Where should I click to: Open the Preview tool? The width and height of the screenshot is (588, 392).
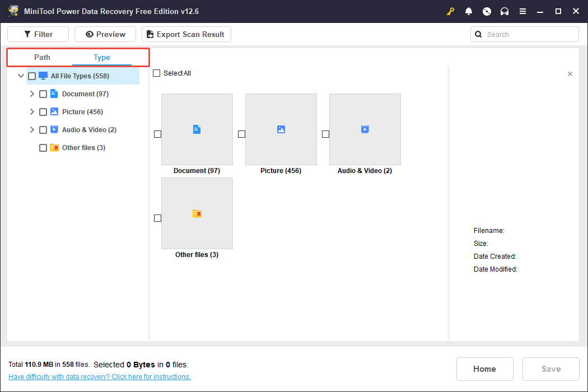point(105,34)
